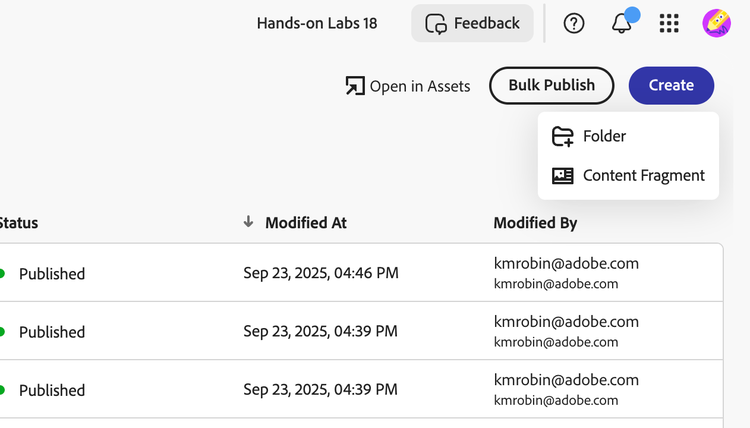Click the Feedback chat icon
The height and width of the screenshot is (428, 750).
coord(435,23)
